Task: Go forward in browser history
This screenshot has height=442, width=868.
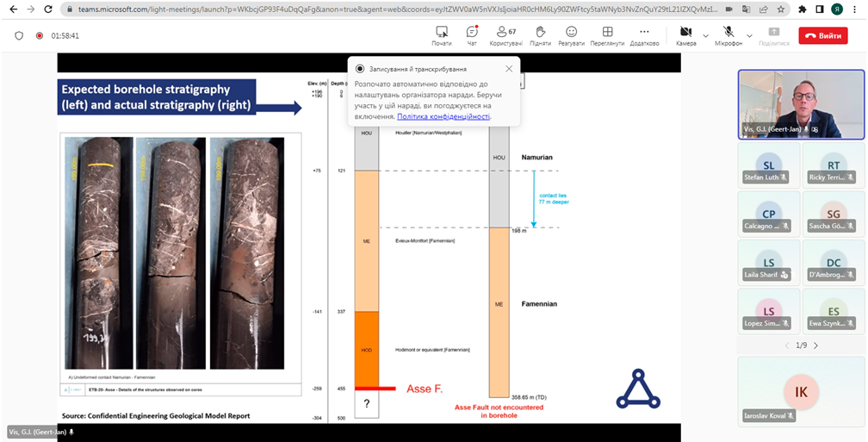Action: [x=30, y=9]
